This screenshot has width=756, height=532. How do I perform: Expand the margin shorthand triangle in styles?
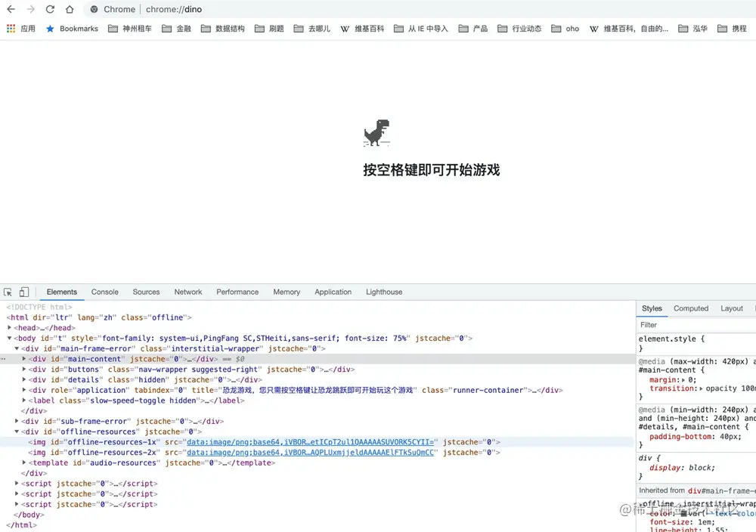point(683,379)
